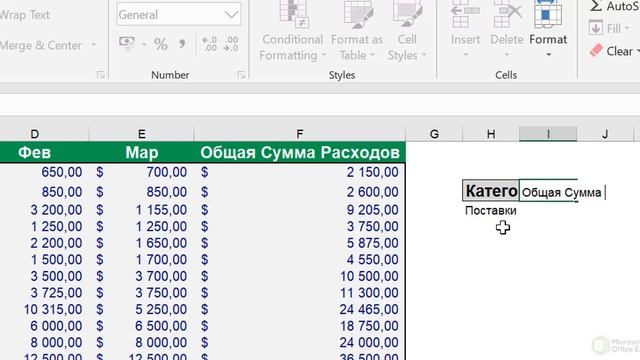Toggle Wrap Text
Screen dimensions: 640x360
24,15
